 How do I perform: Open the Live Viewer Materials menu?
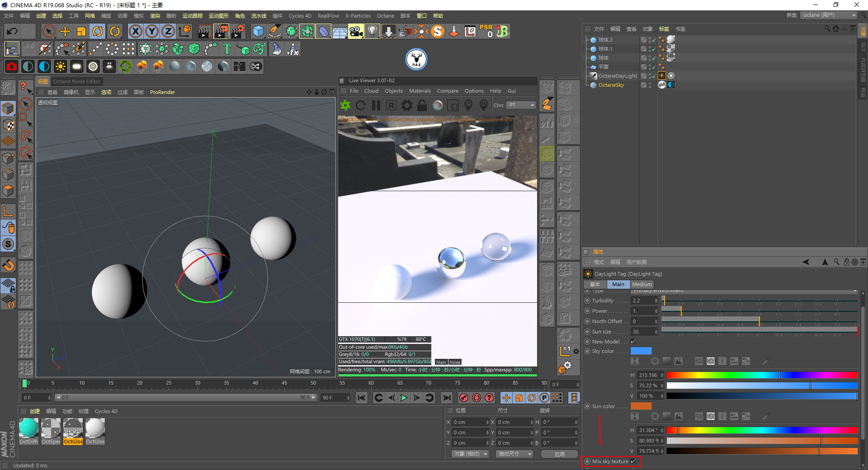(x=420, y=91)
